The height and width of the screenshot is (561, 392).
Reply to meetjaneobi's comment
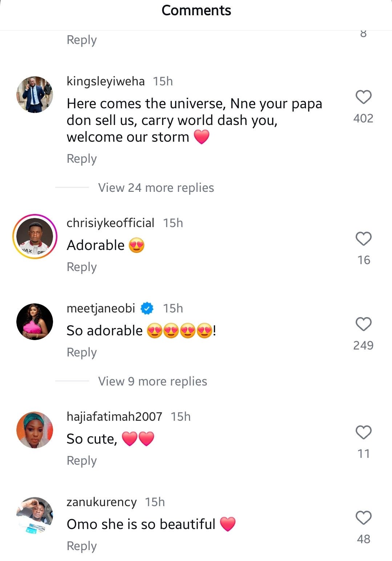pyautogui.click(x=82, y=352)
